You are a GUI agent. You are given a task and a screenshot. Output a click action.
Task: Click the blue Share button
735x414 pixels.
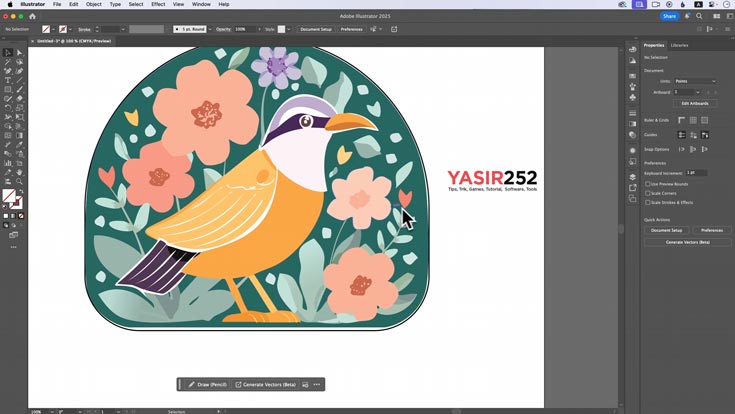pyautogui.click(x=669, y=16)
